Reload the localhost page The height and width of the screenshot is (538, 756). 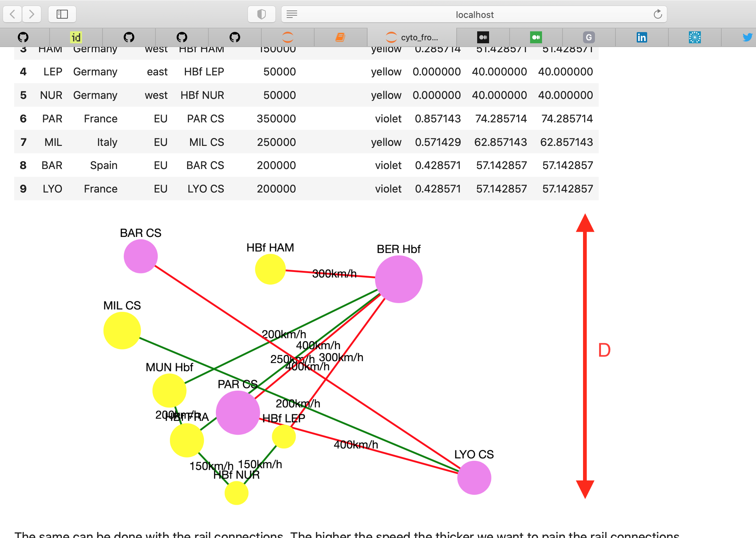point(657,14)
